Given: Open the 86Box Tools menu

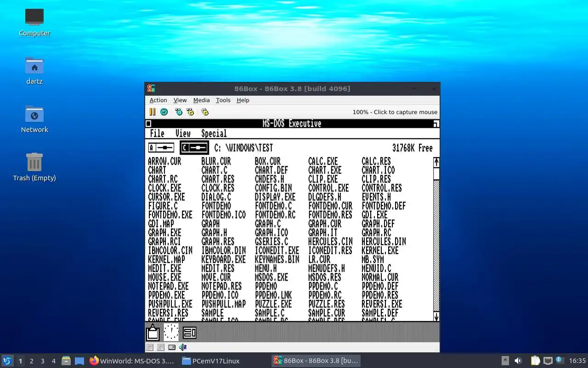Looking at the screenshot, I should click(x=223, y=100).
